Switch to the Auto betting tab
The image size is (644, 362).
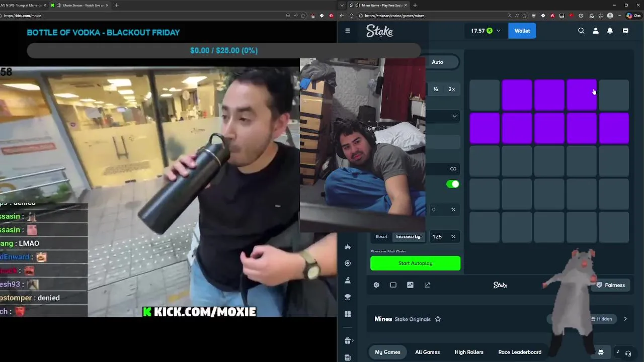tap(437, 62)
